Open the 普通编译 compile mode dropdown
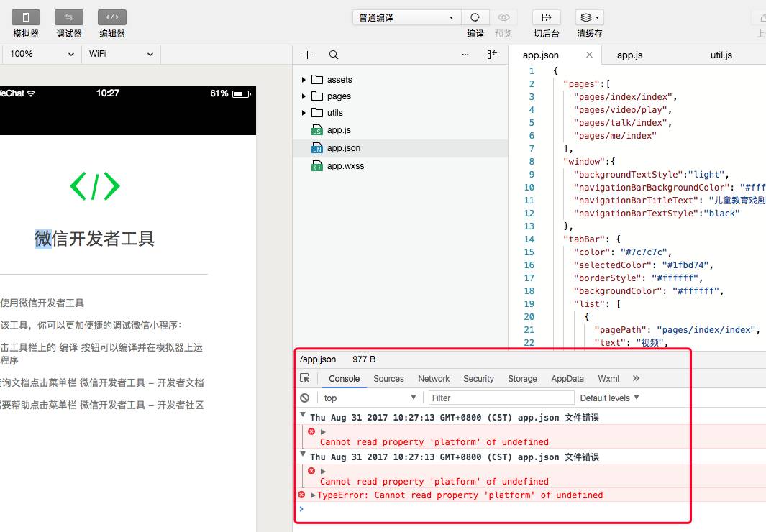The image size is (766, 532). point(406,17)
